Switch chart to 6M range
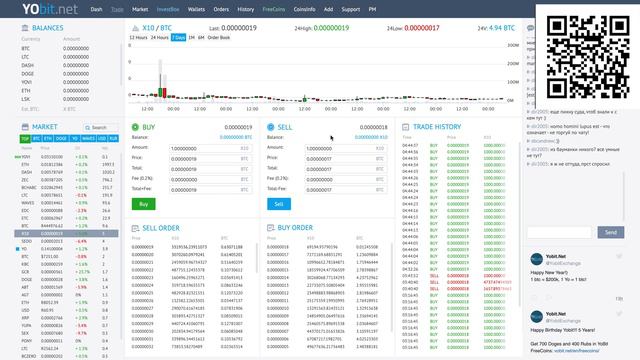640x360 pixels. (201, 38)
